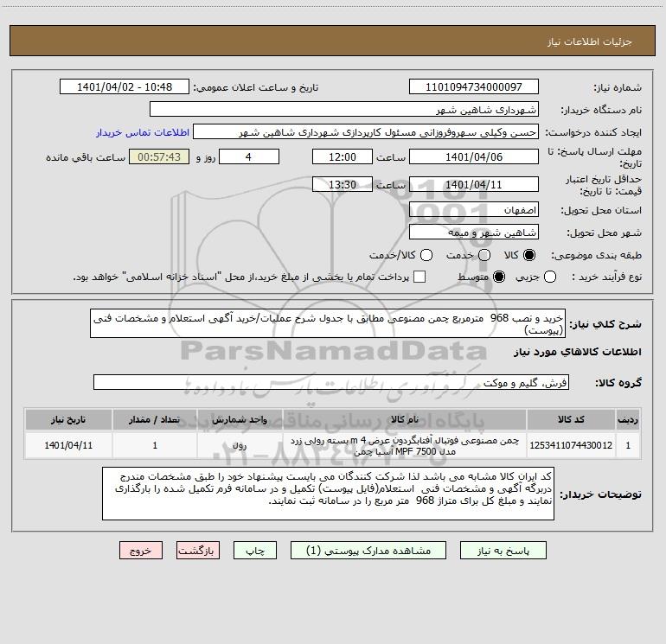Viewport: 666px width, 644px height.
Task: Click the row number cell 1
Action: coord(628,445)
